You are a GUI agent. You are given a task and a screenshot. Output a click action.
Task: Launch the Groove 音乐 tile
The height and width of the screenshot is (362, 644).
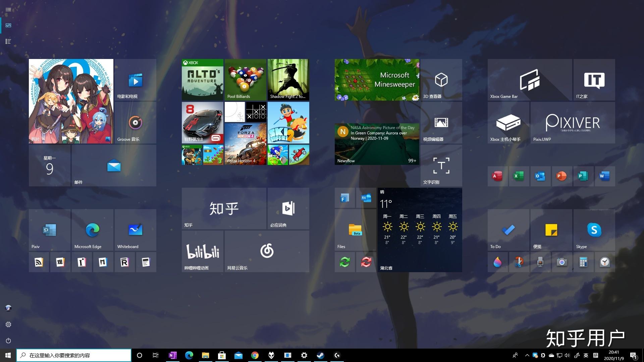[x=135, y=123]
